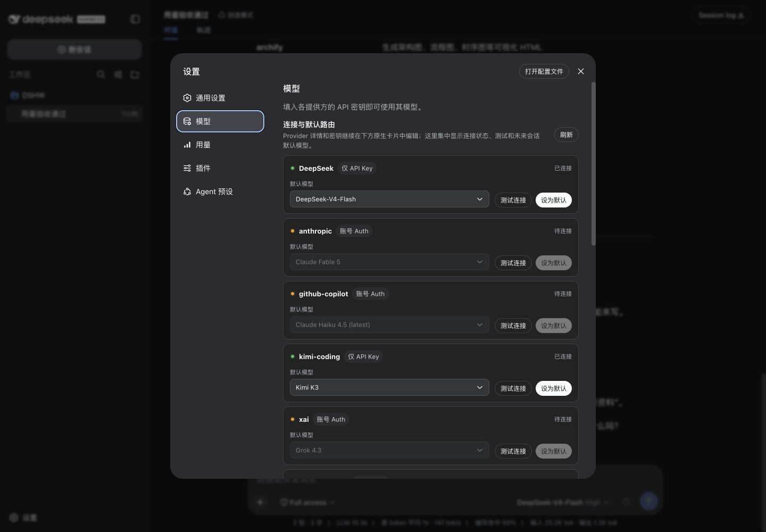Click the orange status dot beside github-copilot
The image size is (766, 532).
click(293, 294)
